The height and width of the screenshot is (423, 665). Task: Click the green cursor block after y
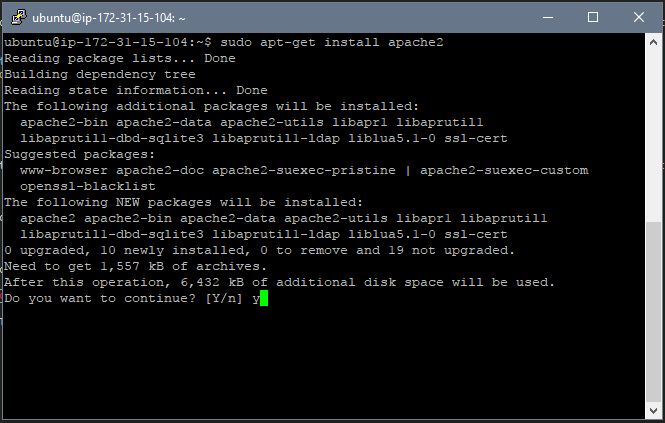click(264, 298)
